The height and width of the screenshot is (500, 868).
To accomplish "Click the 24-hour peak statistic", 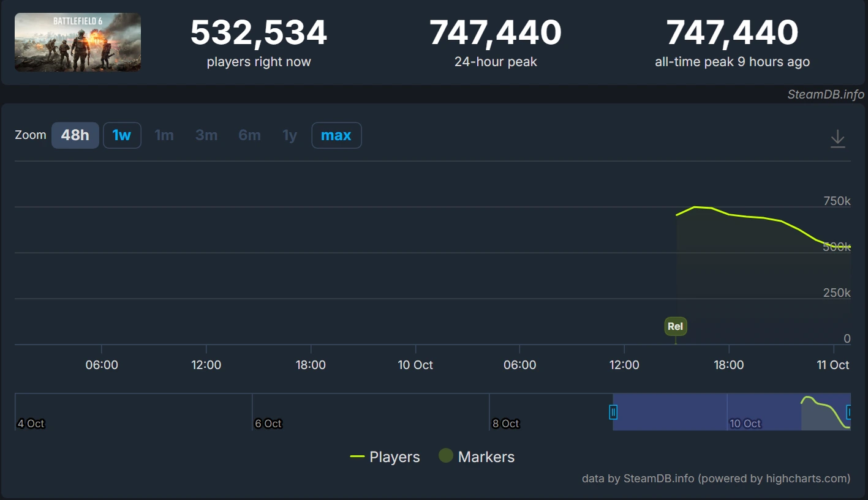I will pyautogui.click(x=495, y=42).
